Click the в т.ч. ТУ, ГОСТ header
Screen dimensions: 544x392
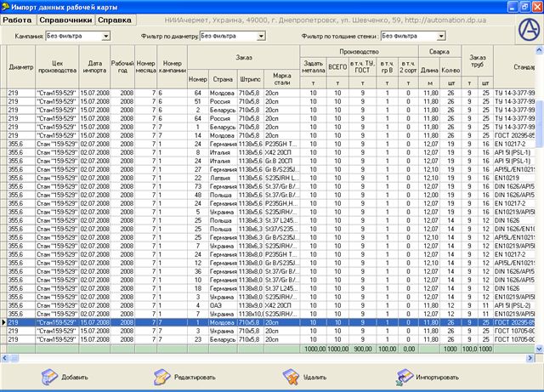(362, 67)
